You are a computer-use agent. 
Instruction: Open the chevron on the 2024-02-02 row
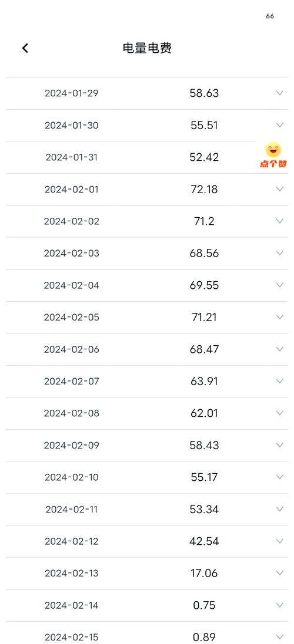pyautogui.click(x=280, y=221)
